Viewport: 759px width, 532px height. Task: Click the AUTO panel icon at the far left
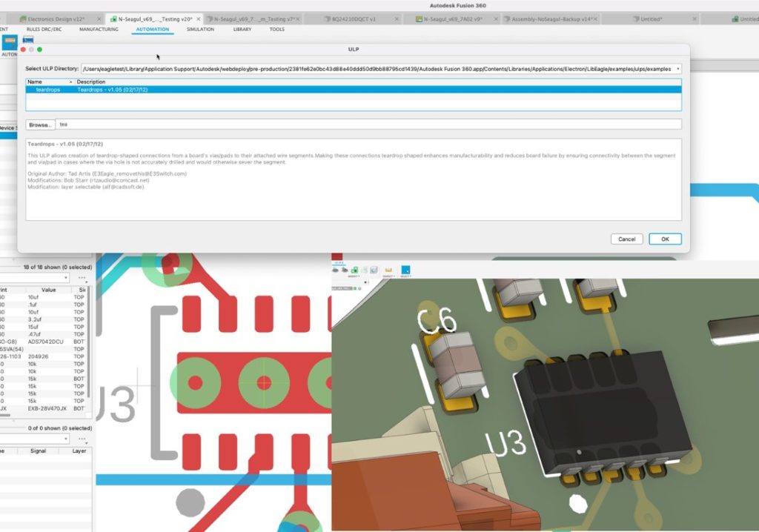(x=10, y=42)
